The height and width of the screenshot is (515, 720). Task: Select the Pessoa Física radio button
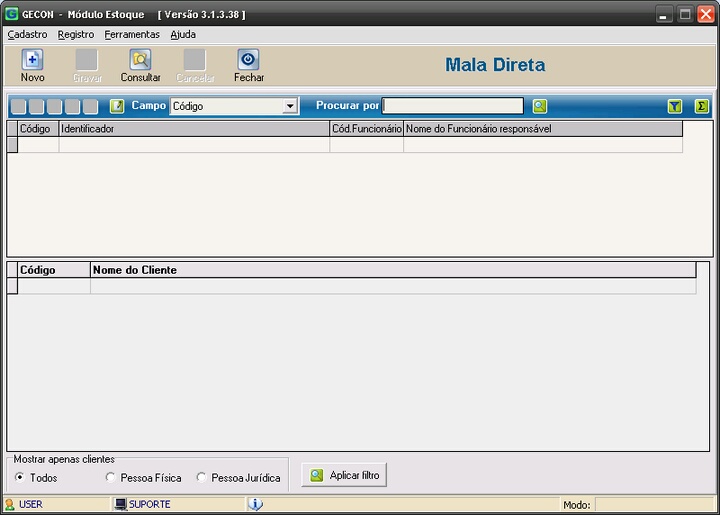(111, 478)
